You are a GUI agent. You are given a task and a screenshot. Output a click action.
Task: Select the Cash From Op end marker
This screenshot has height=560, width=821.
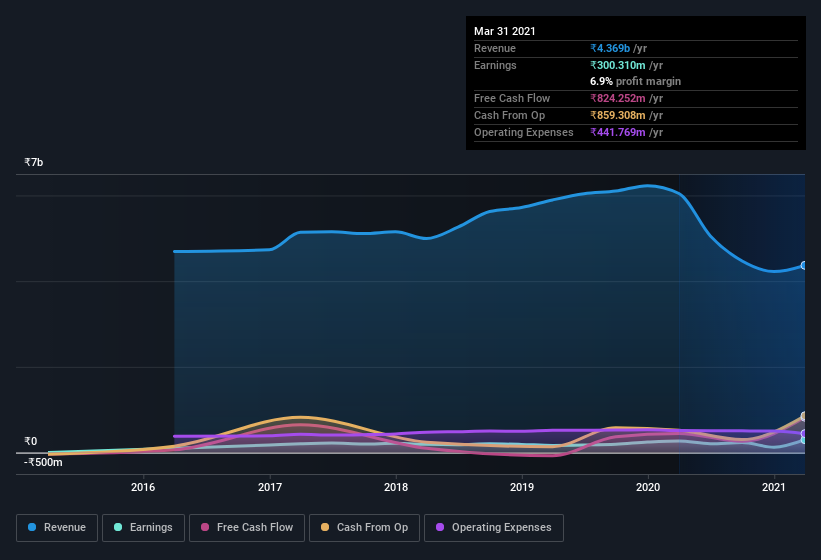pos(804,416)
